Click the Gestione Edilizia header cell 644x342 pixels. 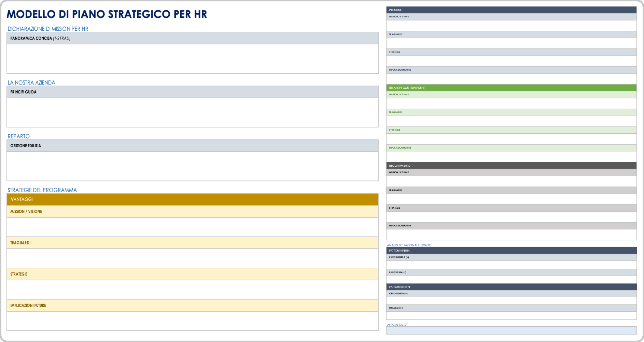[192, 146]
